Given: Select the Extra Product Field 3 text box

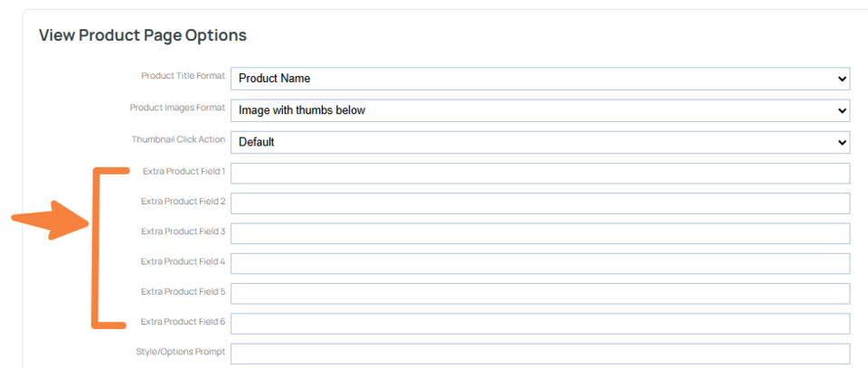Looking at the screenshot, I should tap(540, 233).
